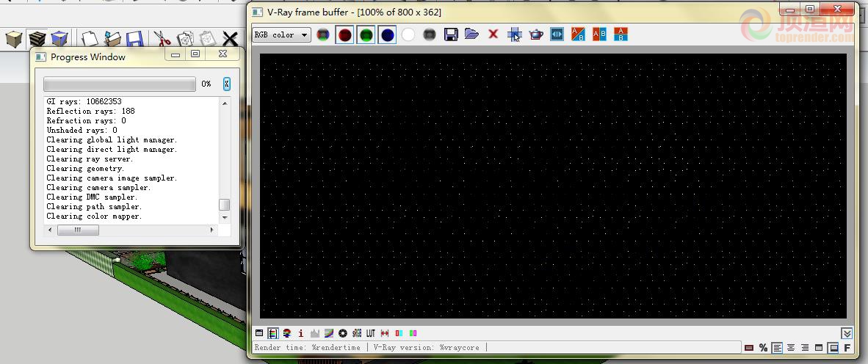The height and width of the screenshot is (364, 868).
Task: Click the green/magenta stereo mode icon
Action: point(413,333)
